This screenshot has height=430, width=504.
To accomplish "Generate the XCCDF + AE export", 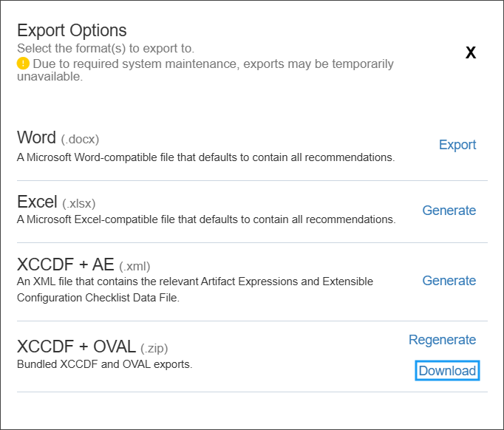I will [x=449, y=281].
